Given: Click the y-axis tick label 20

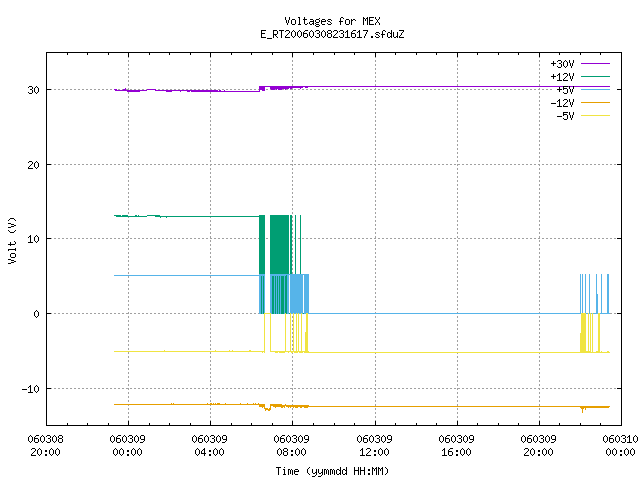Looking at the screenshot, I should click(x=33, y=165).
